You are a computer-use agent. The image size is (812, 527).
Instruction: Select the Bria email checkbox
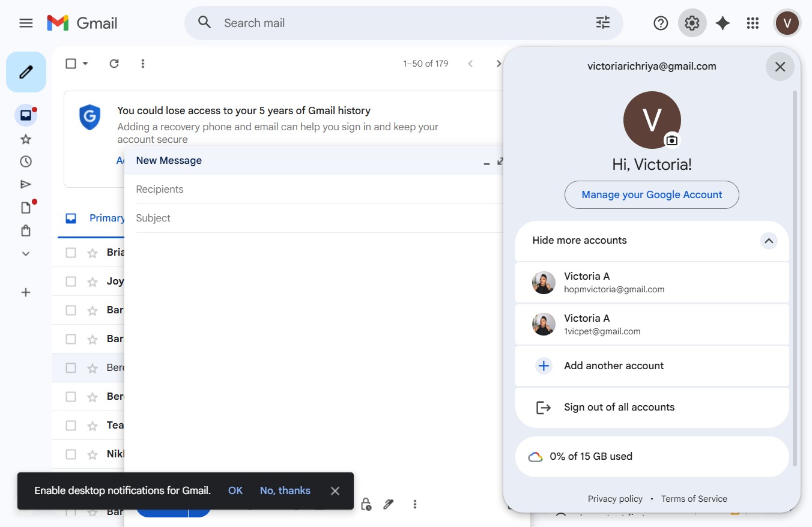[x=71, y=253]
